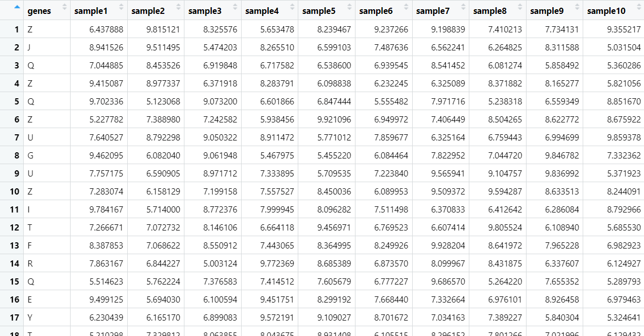Click cell value 6.949972
This screenshot has width=644, height=336.
(391, 119)
